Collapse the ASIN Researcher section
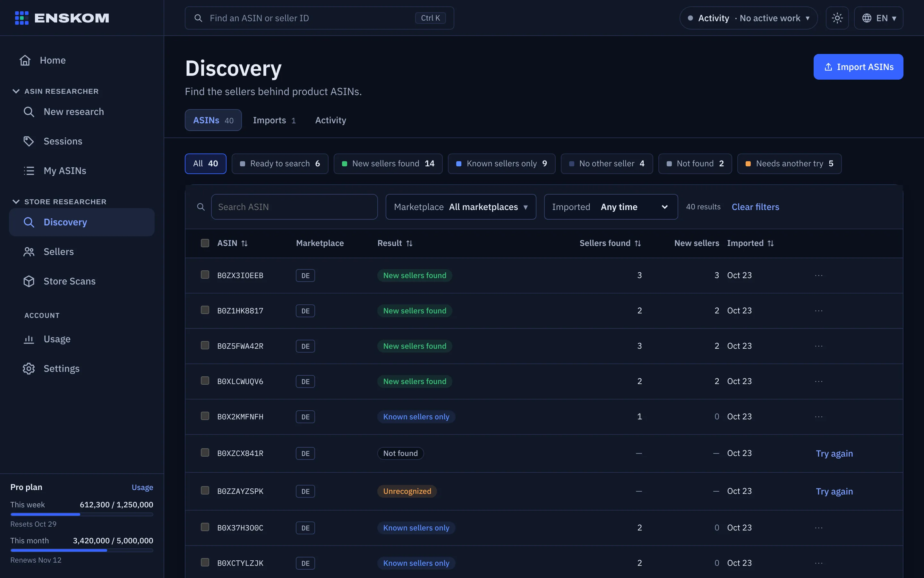 pyautogui.click(x=56, y=92)
